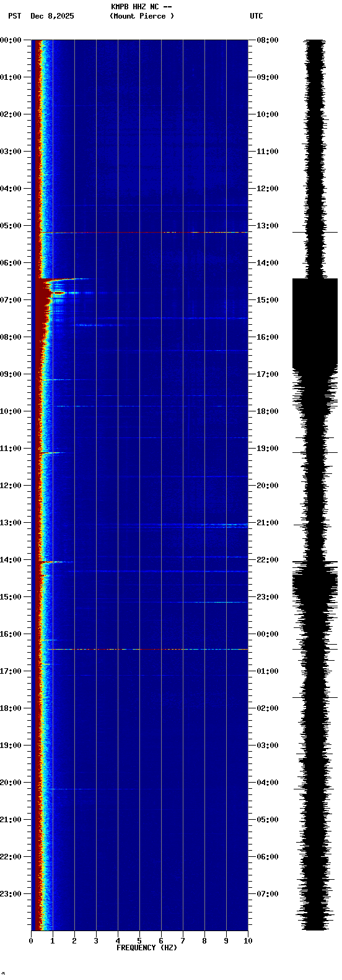Screen dimensions: 342x980
Task: Click the spectrogram spike at 14:00 PST
Action: pos(55,562)
